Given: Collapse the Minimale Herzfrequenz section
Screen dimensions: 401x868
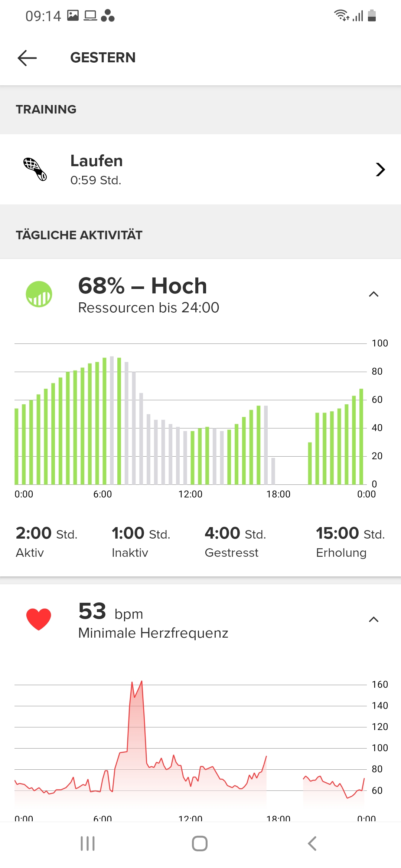Looking at the screenshot, I should [374, 619].
